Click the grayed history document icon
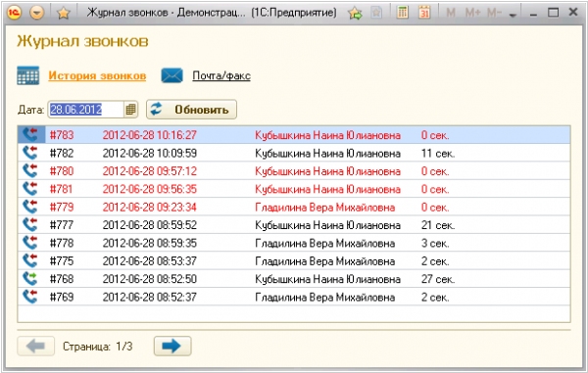This screenshot has height=373, width=588. [376, 13]
